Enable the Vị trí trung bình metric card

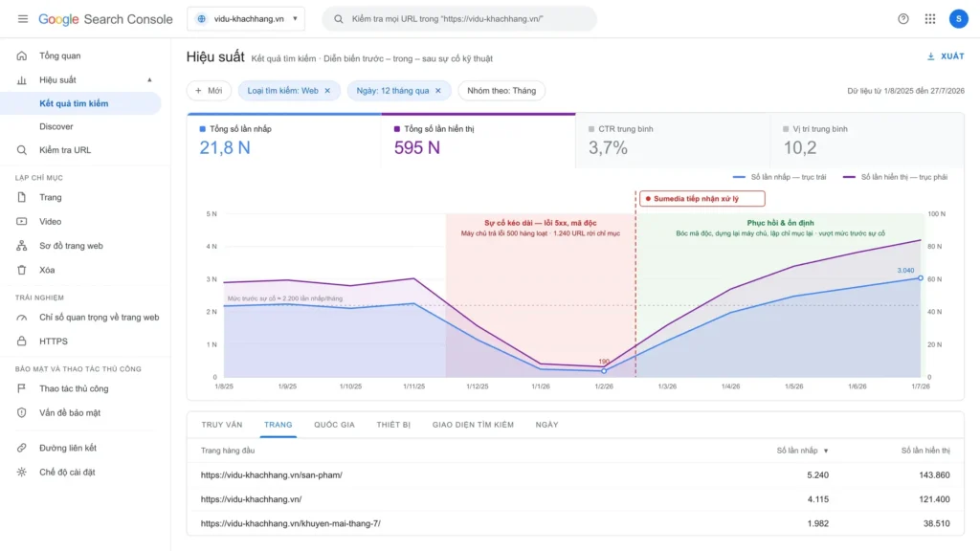(867, 141)
